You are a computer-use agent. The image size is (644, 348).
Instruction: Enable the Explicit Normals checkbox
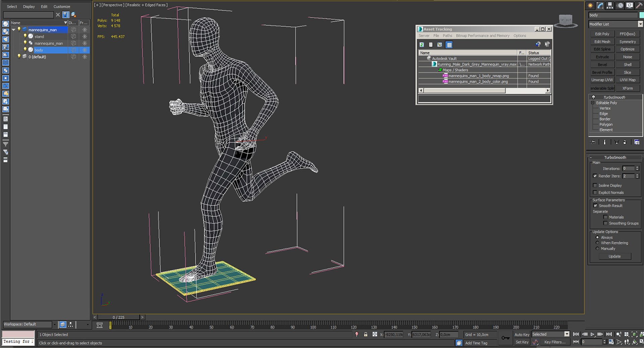[x=595, y=192]
